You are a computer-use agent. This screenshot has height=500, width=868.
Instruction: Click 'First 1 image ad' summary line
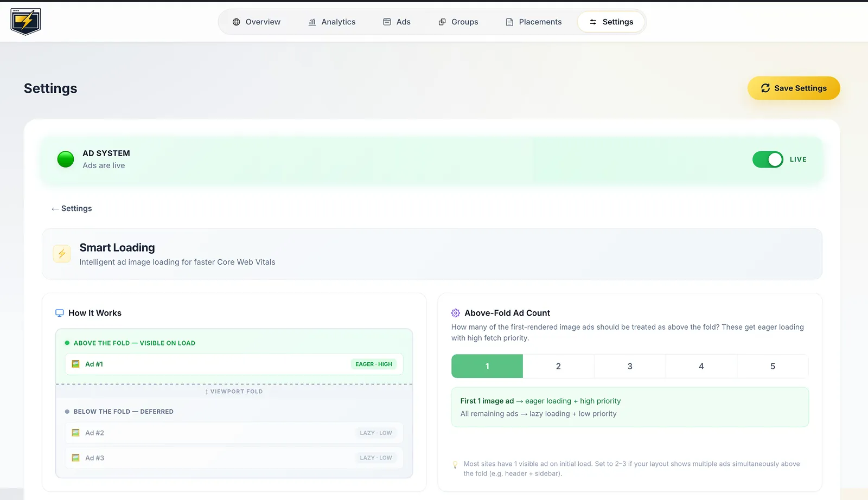[x=540, y=401]
